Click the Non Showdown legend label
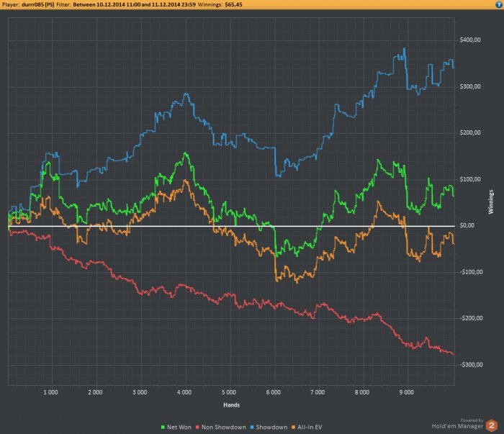The image size is (504, 434). coord(224,428)
